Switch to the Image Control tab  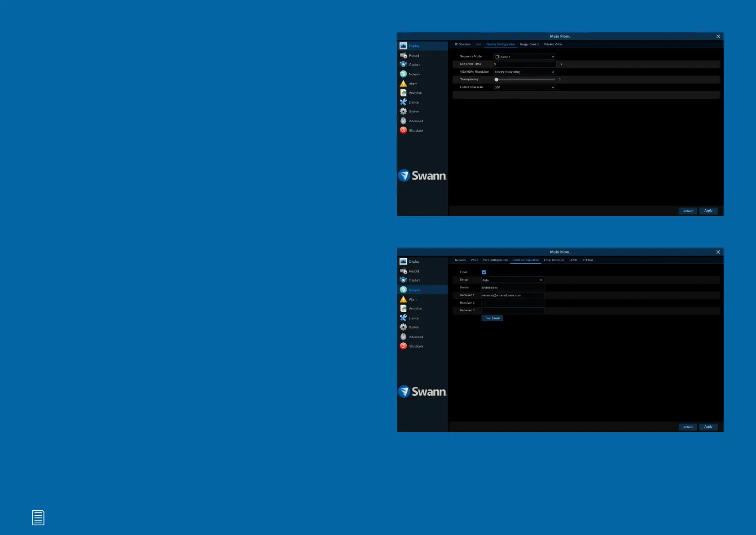[529, 44]
